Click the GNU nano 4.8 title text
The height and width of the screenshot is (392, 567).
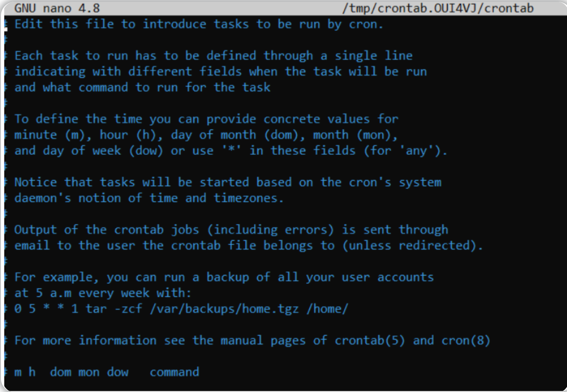click(x=57, y=8)
